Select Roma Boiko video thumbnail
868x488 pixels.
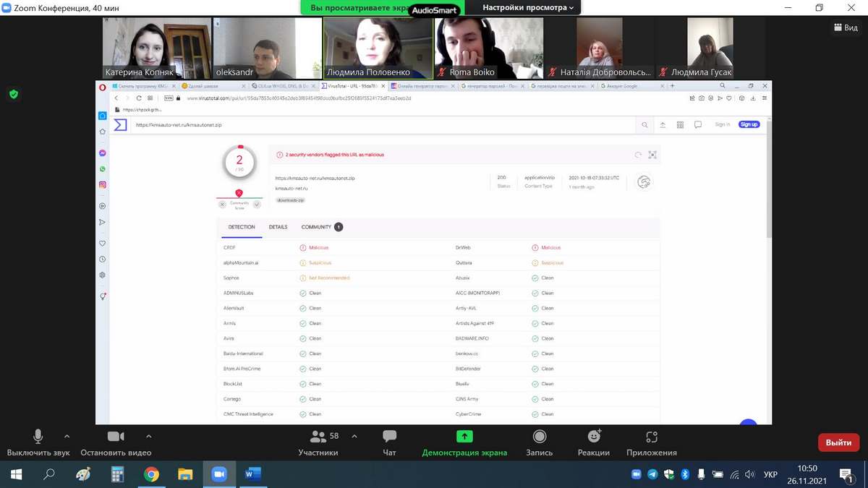click(x=488, y=48)
